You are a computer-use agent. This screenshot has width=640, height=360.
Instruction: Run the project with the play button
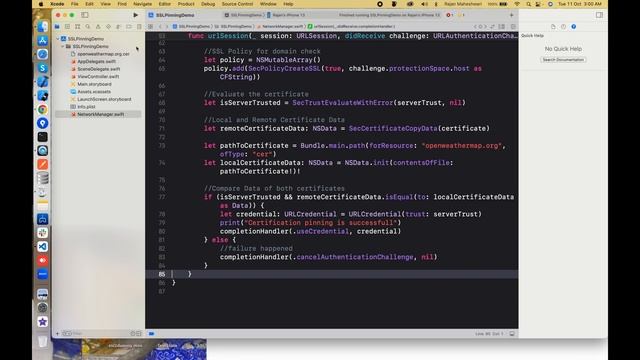136,15
